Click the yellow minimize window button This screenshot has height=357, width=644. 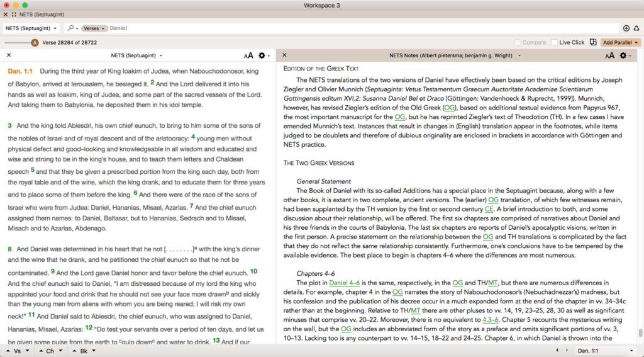16,5
